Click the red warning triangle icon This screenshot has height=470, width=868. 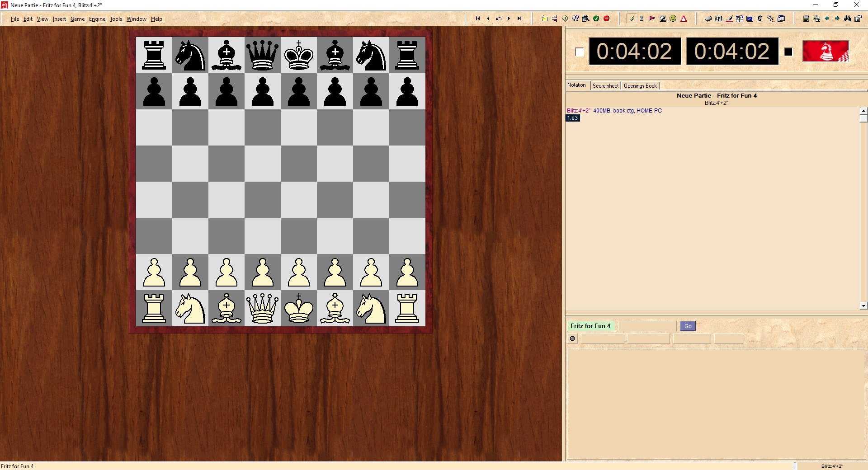684,19
